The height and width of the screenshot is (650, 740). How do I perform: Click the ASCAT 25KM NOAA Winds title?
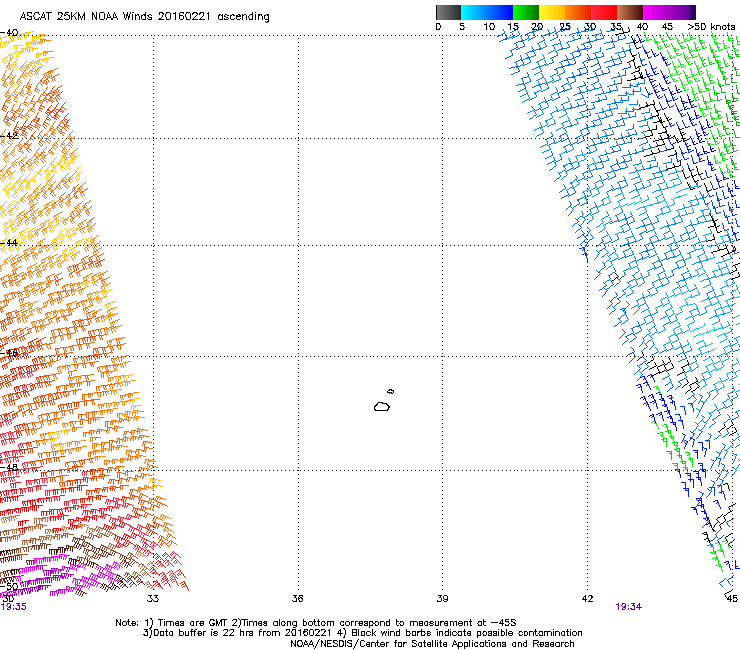(144, 17)
